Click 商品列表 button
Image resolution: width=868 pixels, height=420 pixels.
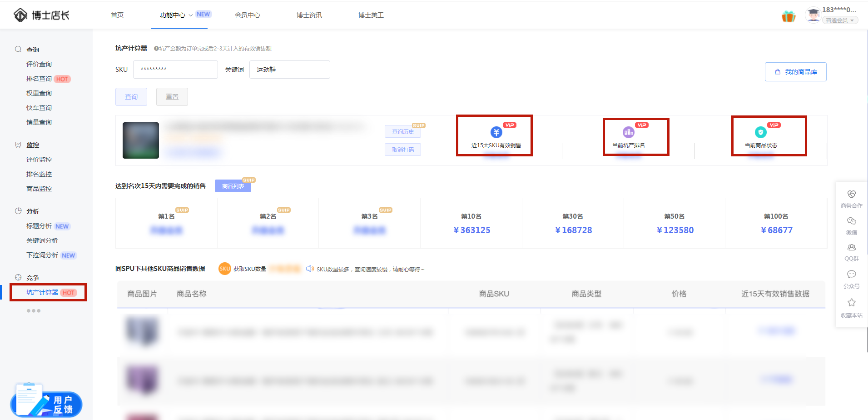[233, 186]
